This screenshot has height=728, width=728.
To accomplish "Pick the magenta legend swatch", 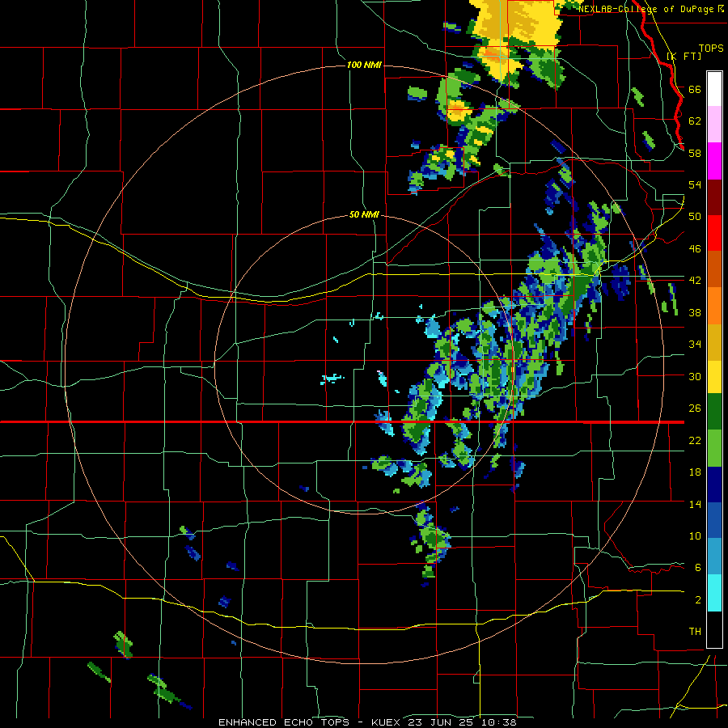I will click(x=714, y=161).
